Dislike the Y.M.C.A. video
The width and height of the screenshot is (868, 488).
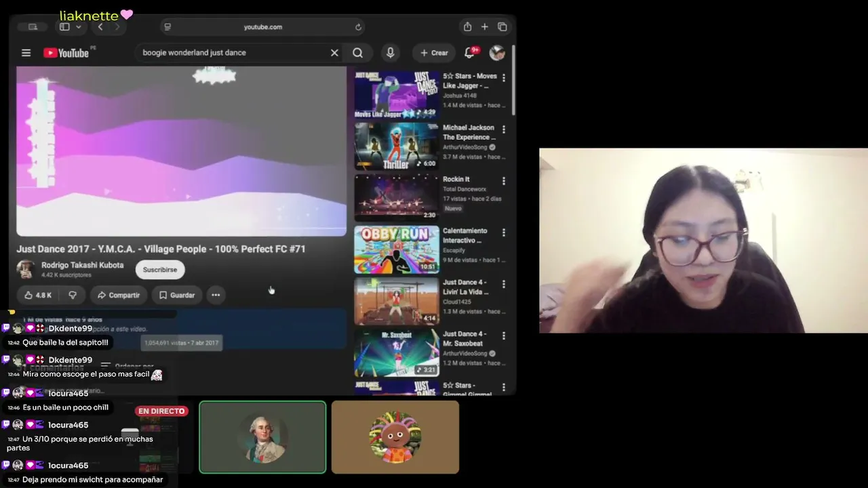click(x=73, y=295)
